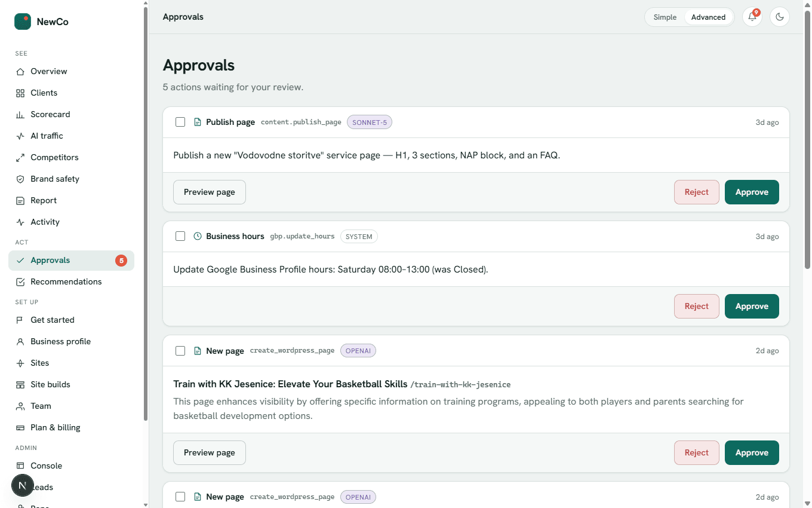The width and height of the screenshot is (812, 508).
Task: Click the Competitors arrows icon
Action: 20,157
